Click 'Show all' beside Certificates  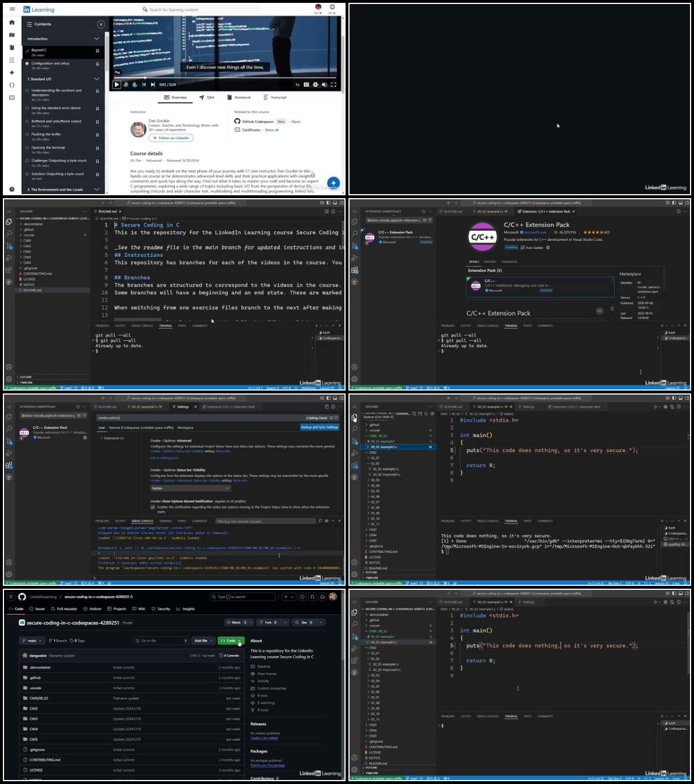click(272, 130)
